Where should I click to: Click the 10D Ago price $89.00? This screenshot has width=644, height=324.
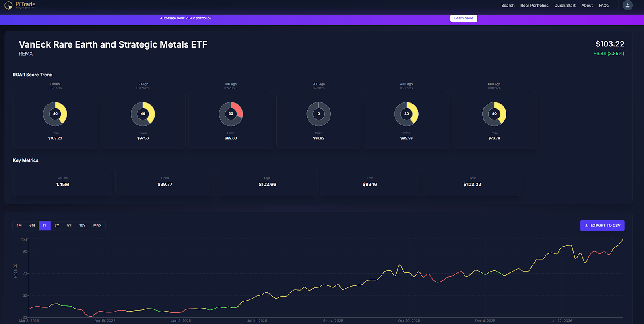point(231,138)
